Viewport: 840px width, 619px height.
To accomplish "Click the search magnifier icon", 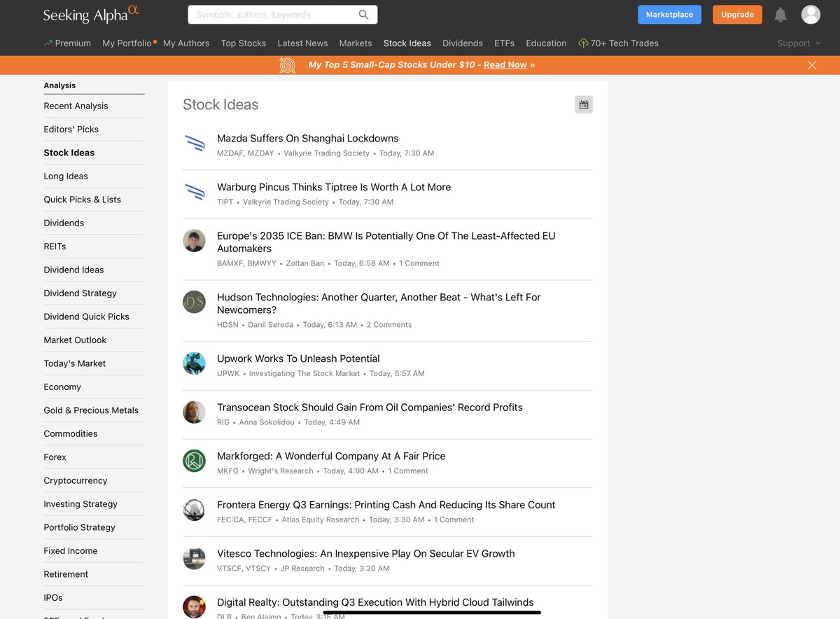I will pos(363,15).
